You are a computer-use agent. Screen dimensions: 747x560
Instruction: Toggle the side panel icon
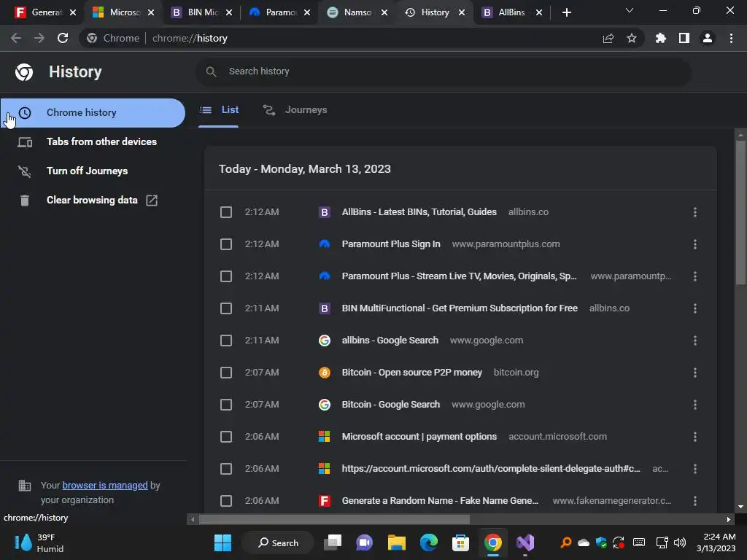[684, 38]
